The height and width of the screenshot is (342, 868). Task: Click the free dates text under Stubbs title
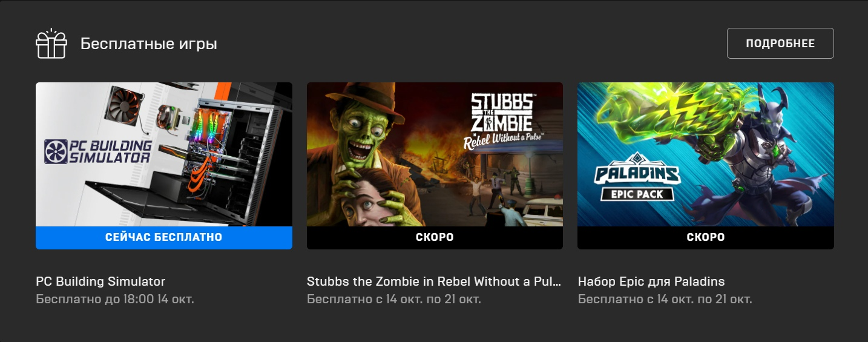click(x=394, y=299)
